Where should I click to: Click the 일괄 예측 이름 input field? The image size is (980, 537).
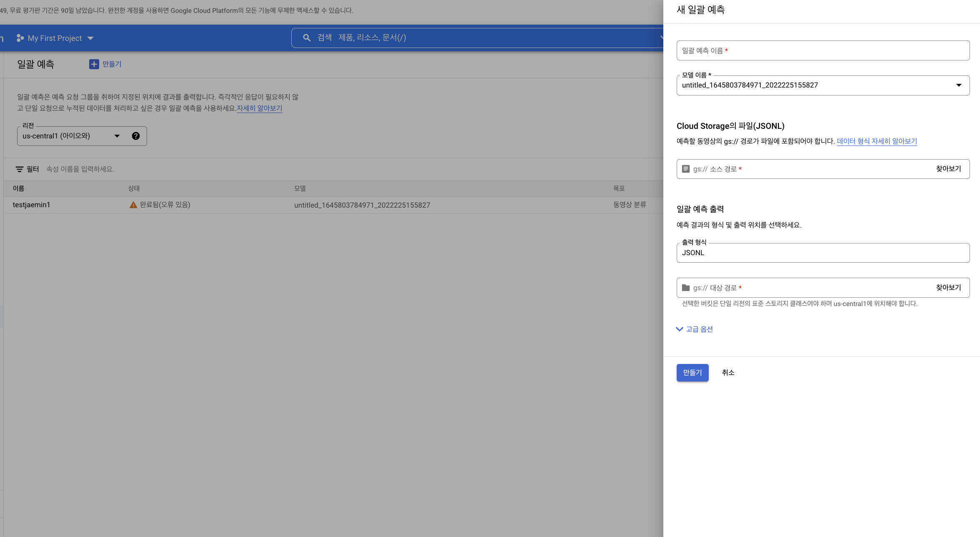click(x=822, y=50)
